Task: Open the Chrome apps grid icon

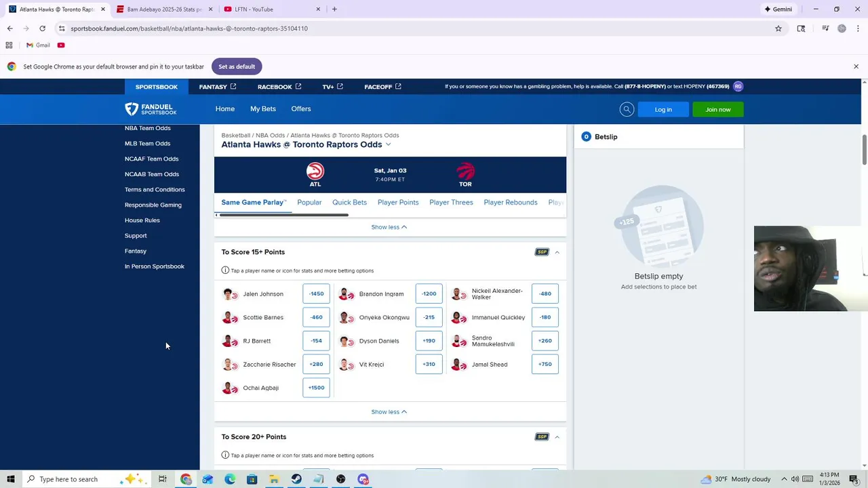Action: coord(9,45)
